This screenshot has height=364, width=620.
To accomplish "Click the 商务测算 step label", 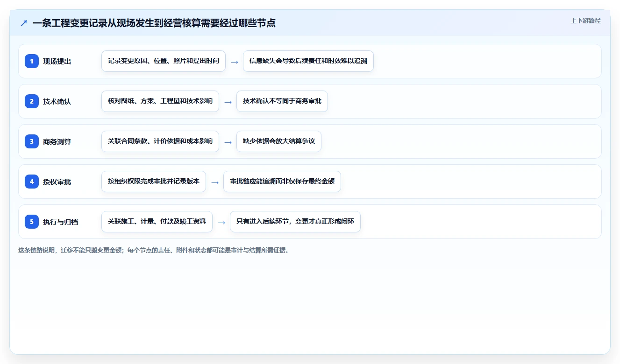I will (x=57, y=141).
